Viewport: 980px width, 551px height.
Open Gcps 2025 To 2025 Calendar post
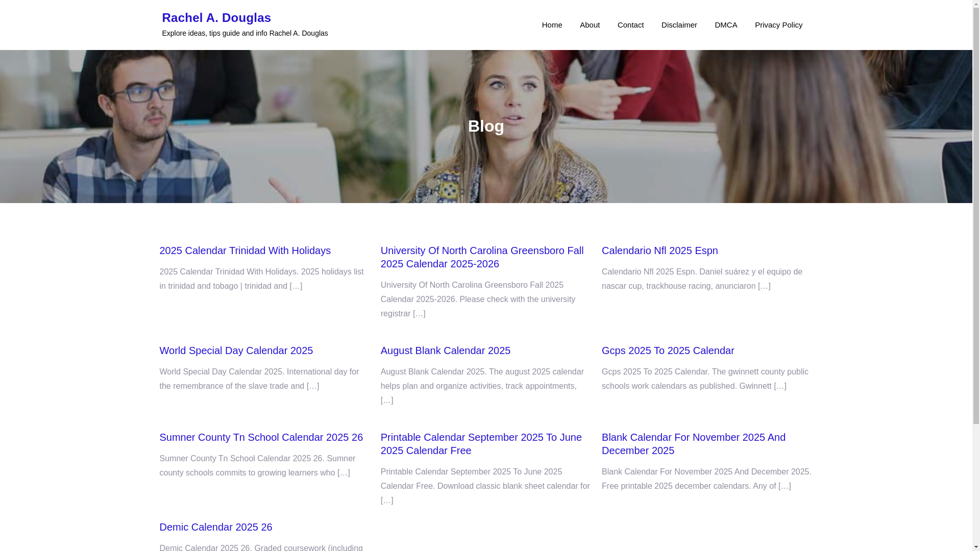(x=668, y=350)
